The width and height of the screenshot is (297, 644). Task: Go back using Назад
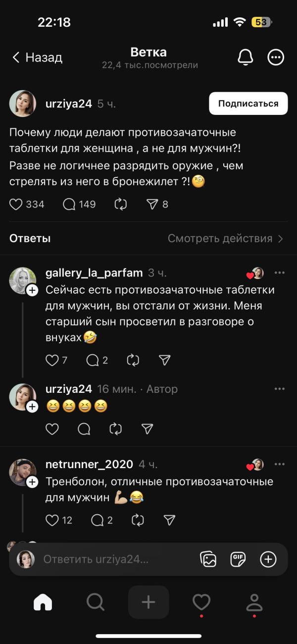point(37,57)
